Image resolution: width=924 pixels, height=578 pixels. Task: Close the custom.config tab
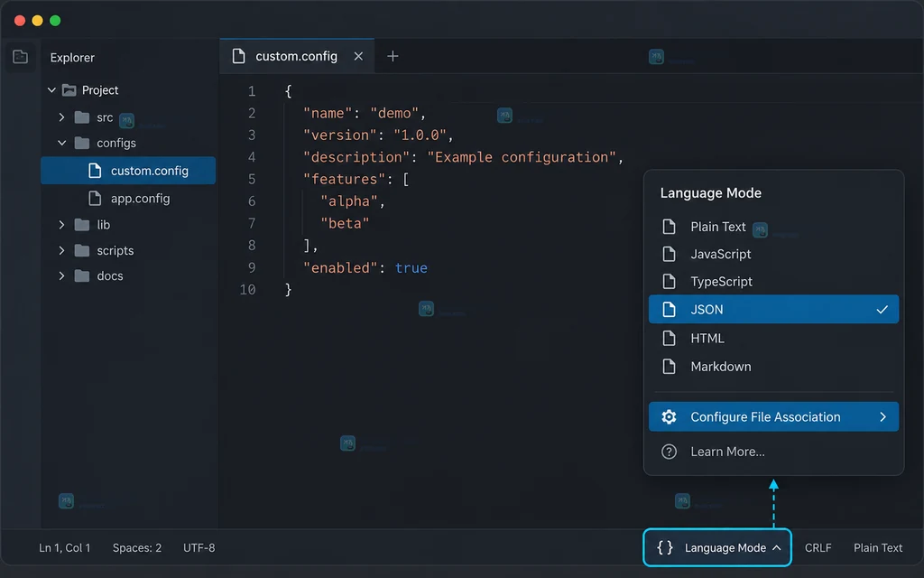coord(358,56)
